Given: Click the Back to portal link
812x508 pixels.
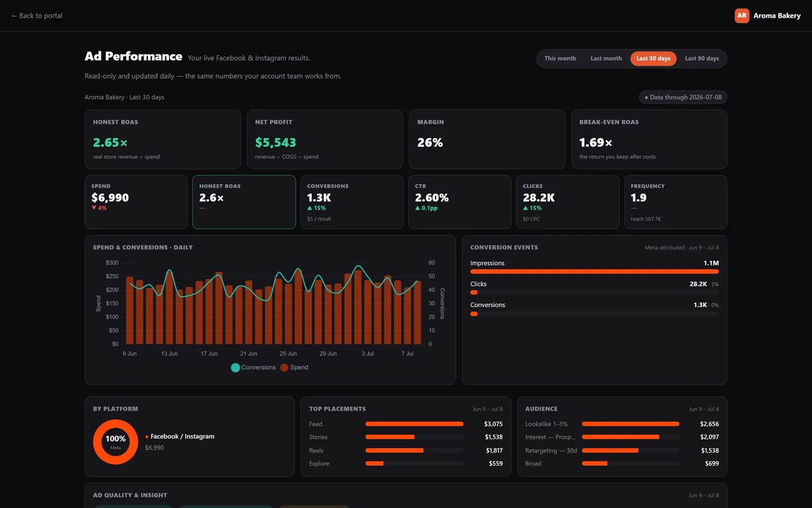Looking at the screenshot, I should (37, 16).
